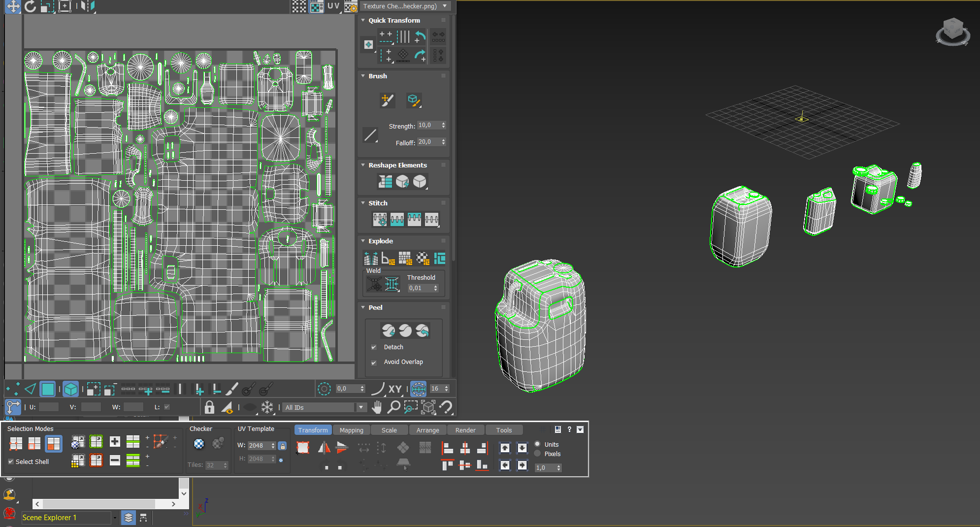This screenshot has width=980, height=527.
Task: Click the Quick Peel icon
Action: [389, 330]
